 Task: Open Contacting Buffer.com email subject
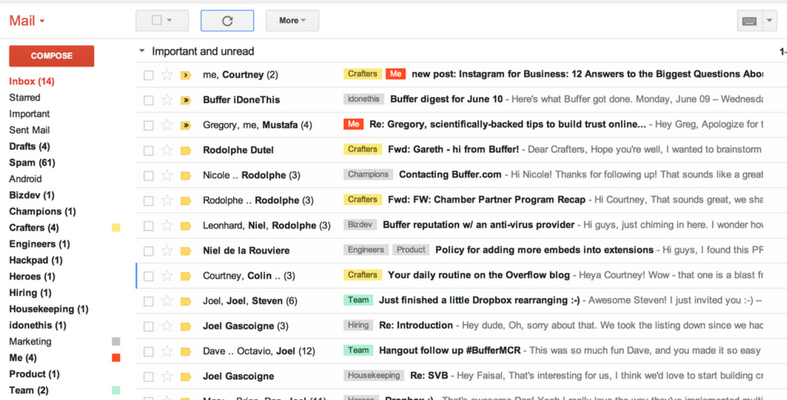450,175
